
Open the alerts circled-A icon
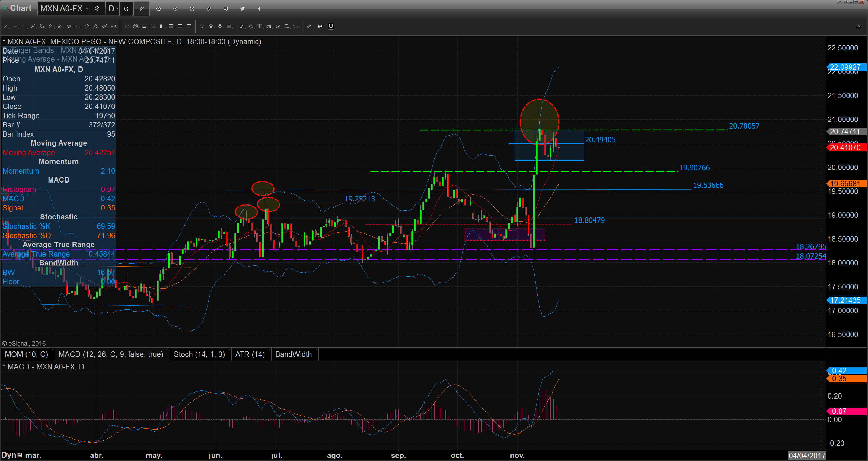click(192, 8)
